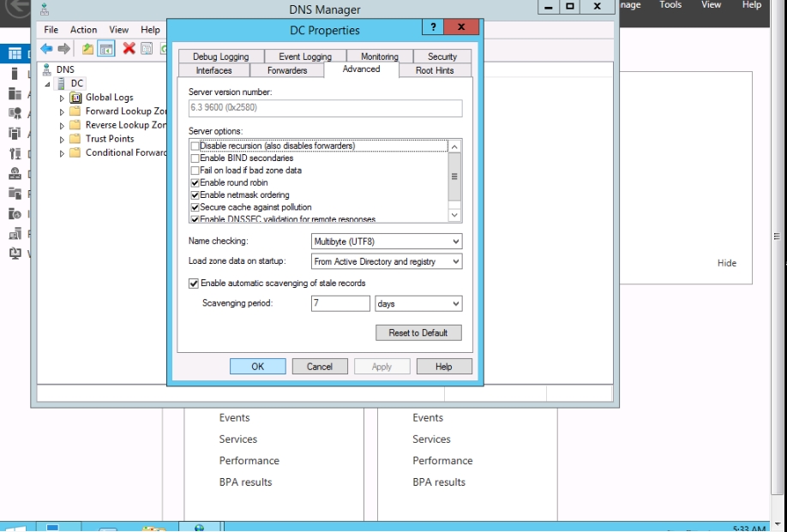Viewport: 787px width, 532px height.
Task: Open the Action menu
Action: pyautogui.click(x=83, y=30)
